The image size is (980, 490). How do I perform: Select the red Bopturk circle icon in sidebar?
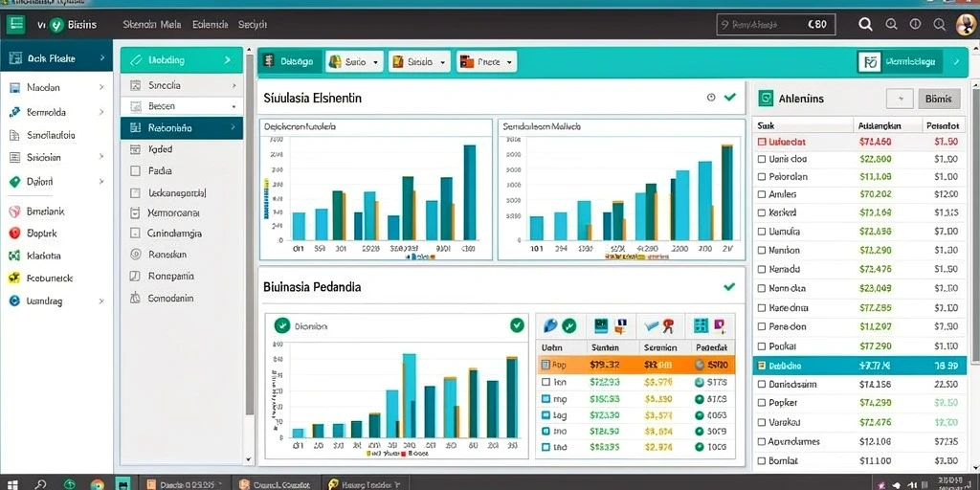pyautogui.click(x=15, y=234)
